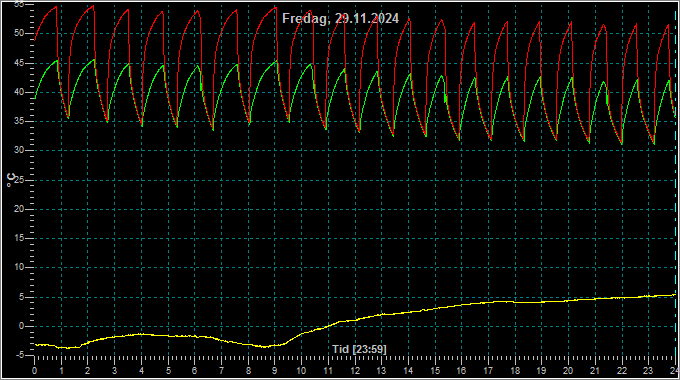Select hour 0 on the time axis

pos(34,371)
